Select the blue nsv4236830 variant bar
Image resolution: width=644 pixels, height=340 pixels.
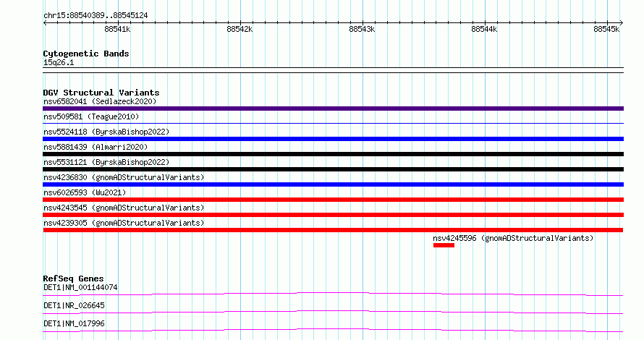click(x=333, y=184)
